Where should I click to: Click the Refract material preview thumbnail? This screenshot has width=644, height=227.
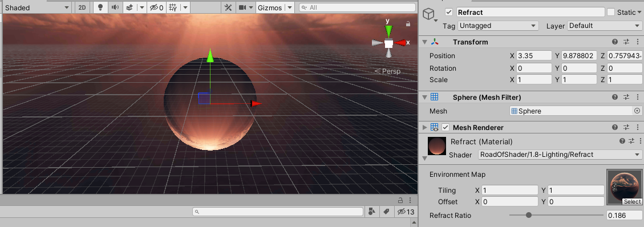436,145
